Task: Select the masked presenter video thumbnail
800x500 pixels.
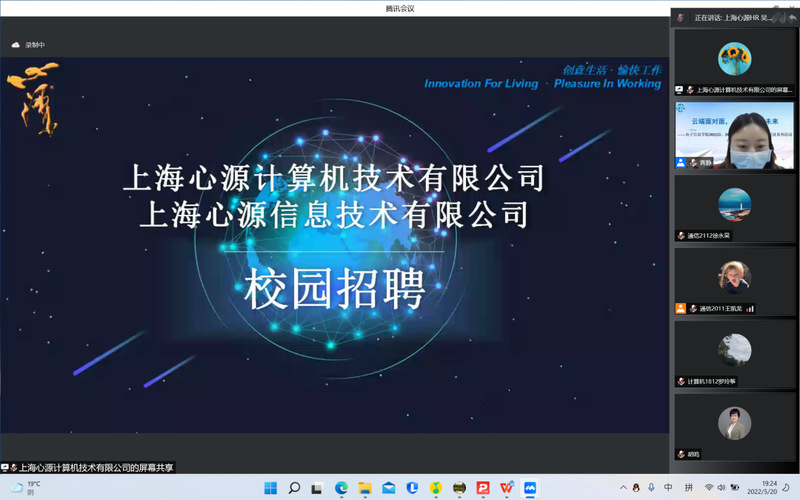Action: click(x=734, y=137)
